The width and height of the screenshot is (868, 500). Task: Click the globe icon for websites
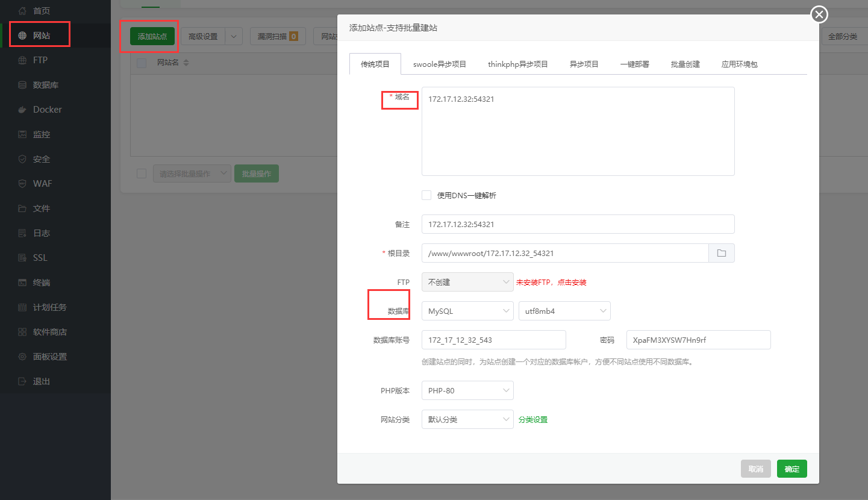click(x=22, y=36)
